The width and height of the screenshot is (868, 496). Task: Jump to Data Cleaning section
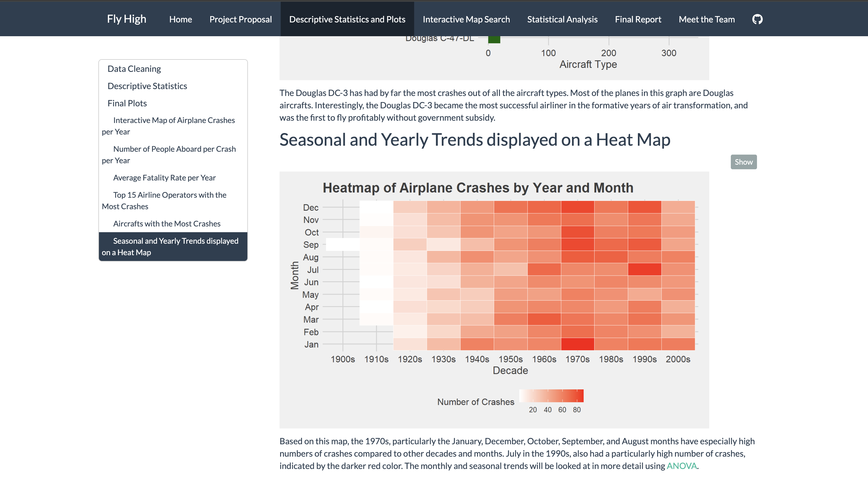click(x=134, y=68)
